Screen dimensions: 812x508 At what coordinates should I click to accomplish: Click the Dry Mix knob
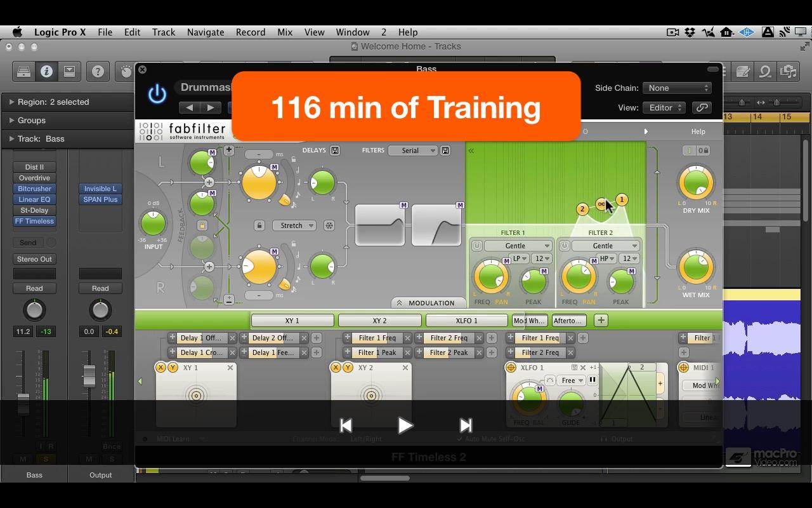click(x=696, y=183)
